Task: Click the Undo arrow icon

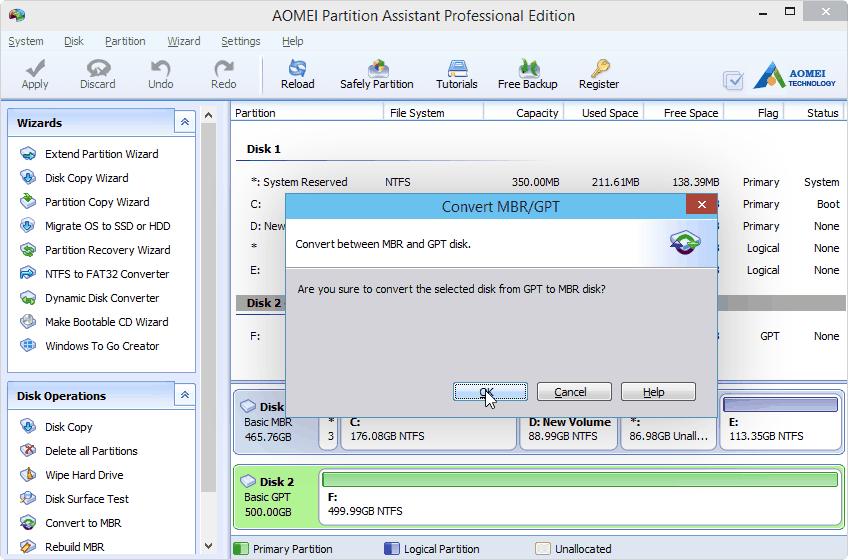Action: tap(161, 68)
